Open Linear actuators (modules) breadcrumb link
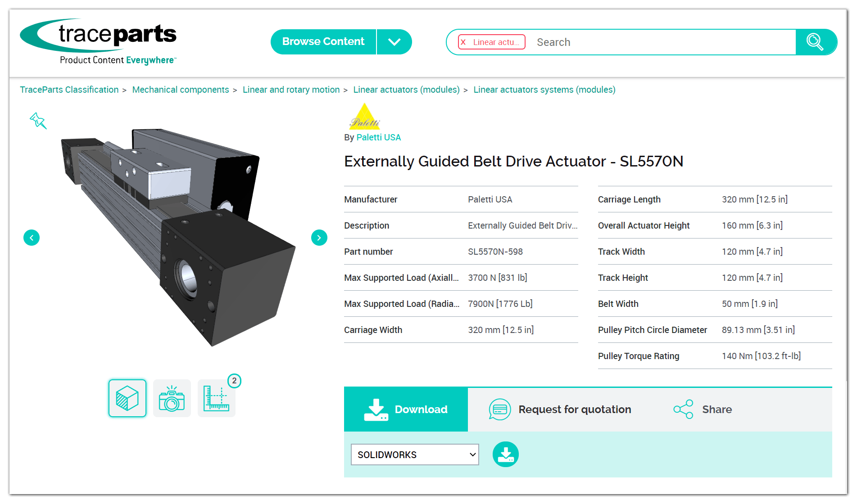 [x=407, y=90]
